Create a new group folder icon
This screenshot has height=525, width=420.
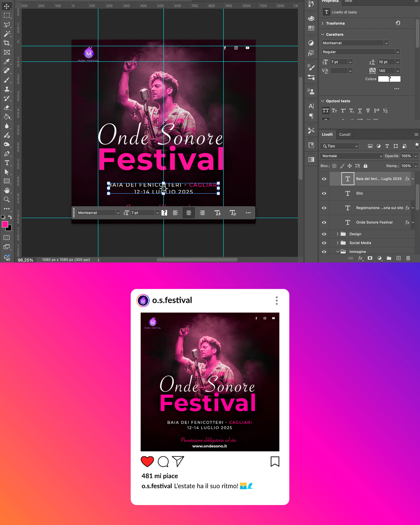(x=389, y=258)
